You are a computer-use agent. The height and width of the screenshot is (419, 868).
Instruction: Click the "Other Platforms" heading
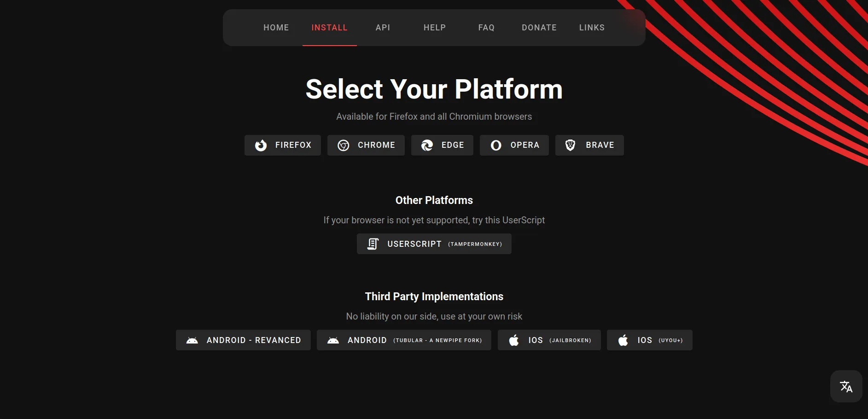pyautogui.click(x=434, y=200)
